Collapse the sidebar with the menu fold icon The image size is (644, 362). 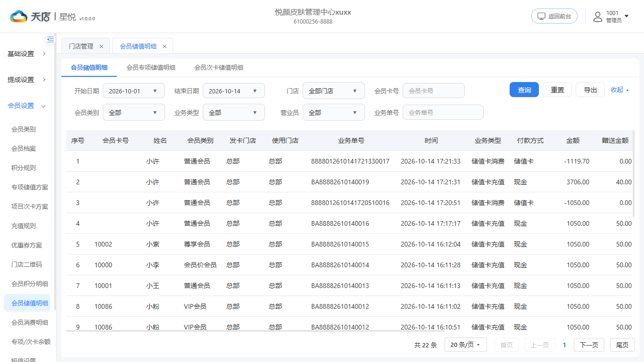(50, 40)
